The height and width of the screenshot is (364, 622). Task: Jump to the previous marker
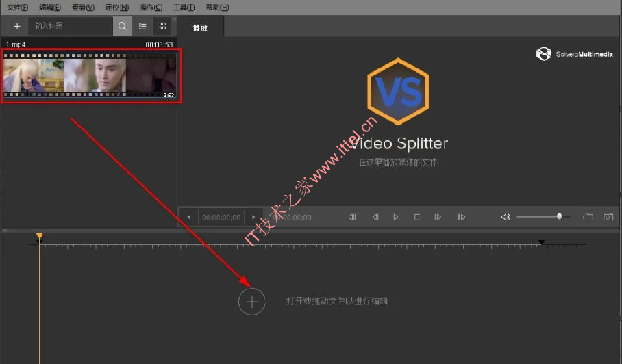point(352,217)
